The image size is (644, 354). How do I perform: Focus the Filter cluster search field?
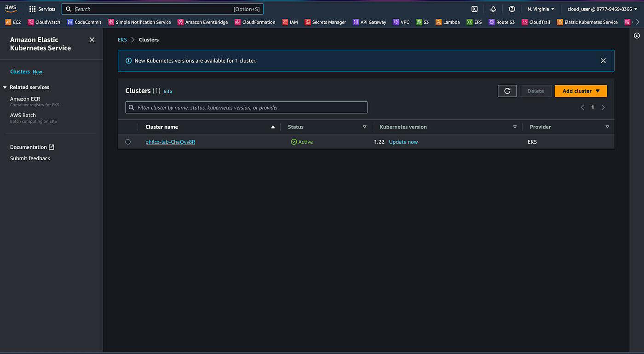pos(246,107)
